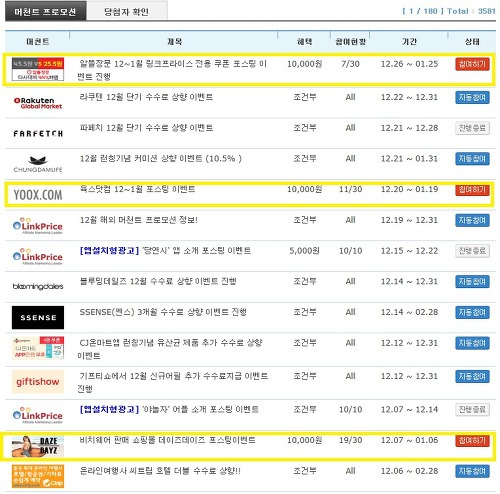Open 알뜰장군 12~1월 링크프라이스 전용 쿠폰 title
This screenshot has height=494, width=500.
click(172, 70)
